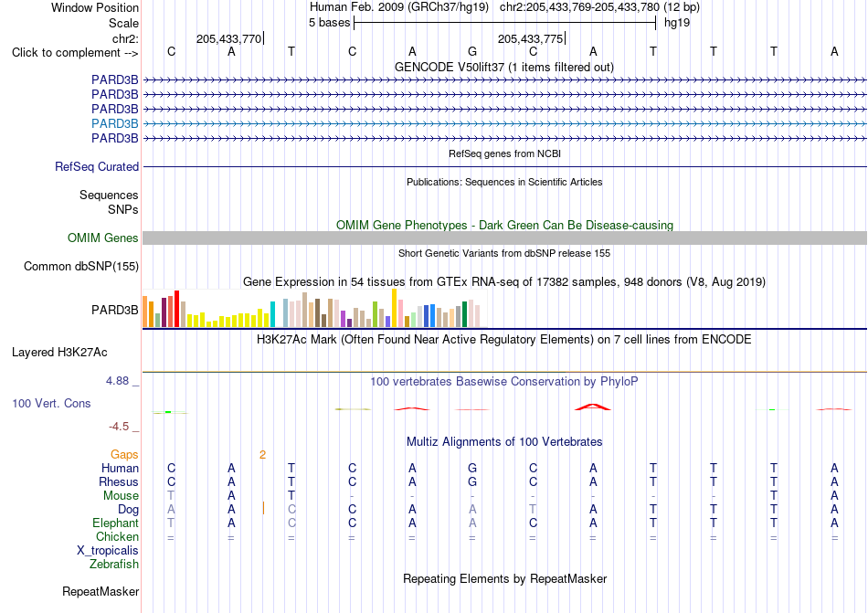Click the PARD3B label beside expression bars
Viewport: 868px width, 613px height.
click(x=114, y=310)
